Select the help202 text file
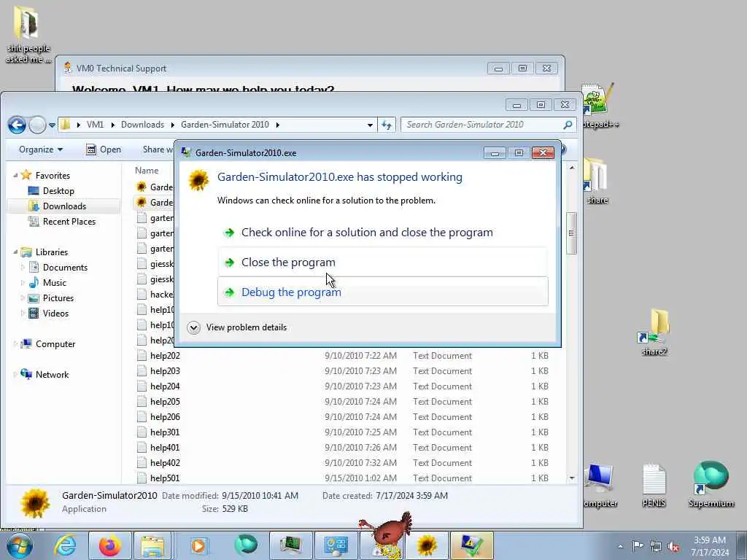This screenshot has width=747, height=560. pyautogui.click(x=165, y=356)
